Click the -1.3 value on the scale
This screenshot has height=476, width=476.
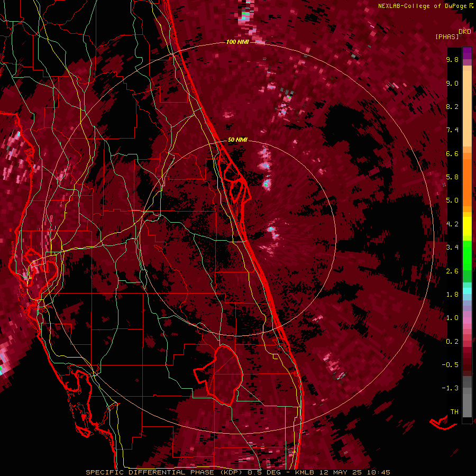coord(450,388)
